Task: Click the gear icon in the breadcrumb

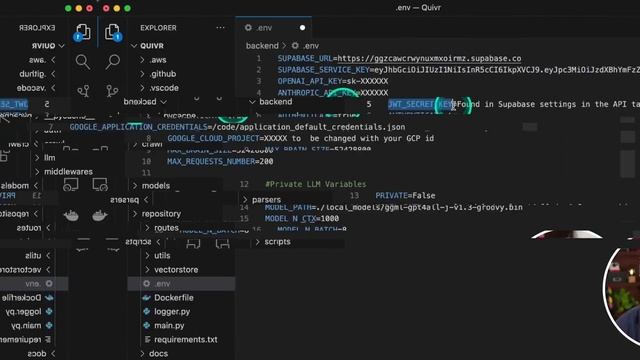Action: pos(295,46)
